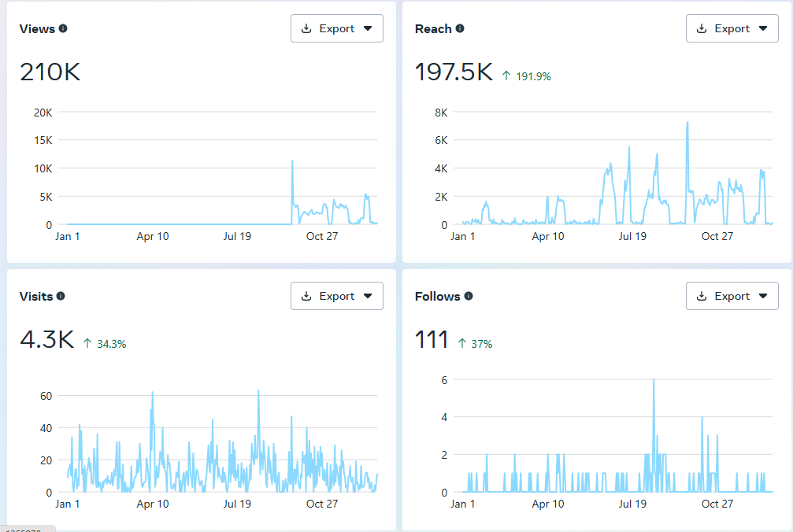Click the download icon in Reach Export
The image size is (793, 532).
pos(702,29)
